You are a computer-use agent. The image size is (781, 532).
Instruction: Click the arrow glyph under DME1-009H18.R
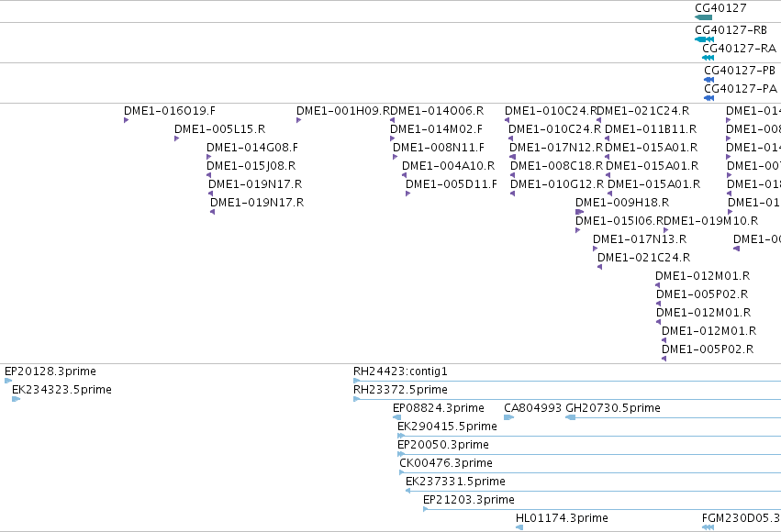pyautogui.click(x=579, y=212)
